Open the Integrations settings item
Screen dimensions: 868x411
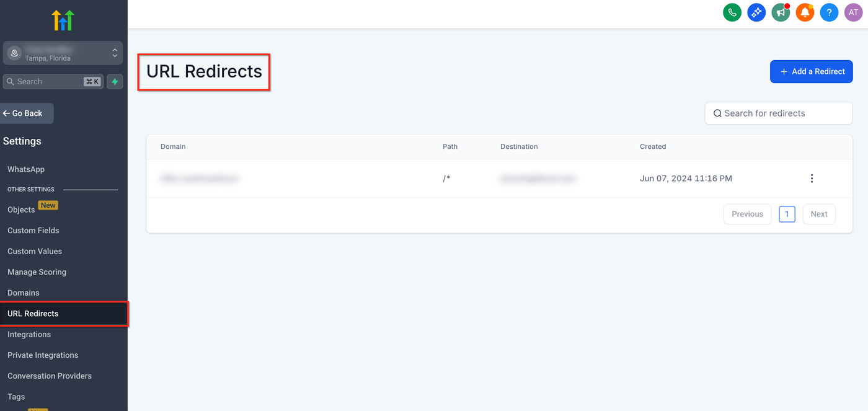29,335
